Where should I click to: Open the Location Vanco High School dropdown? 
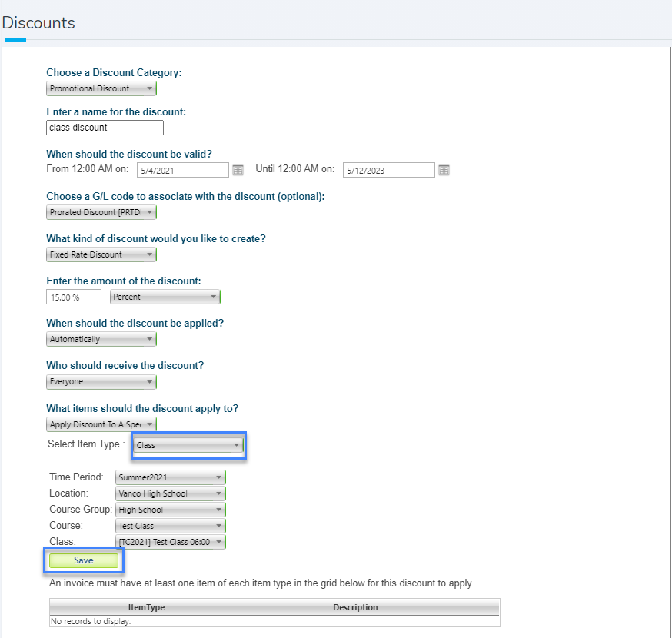pos(171,493)
